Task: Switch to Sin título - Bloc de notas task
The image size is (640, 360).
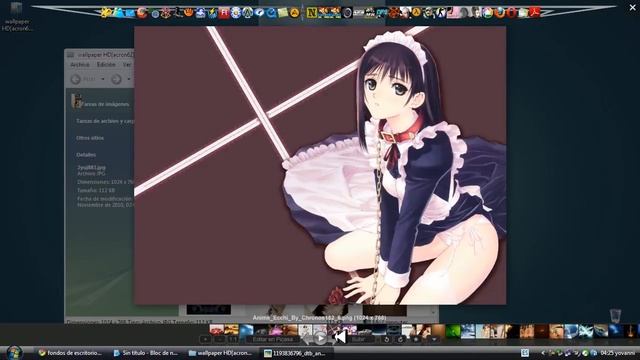Action: click(x=145, y=353)
